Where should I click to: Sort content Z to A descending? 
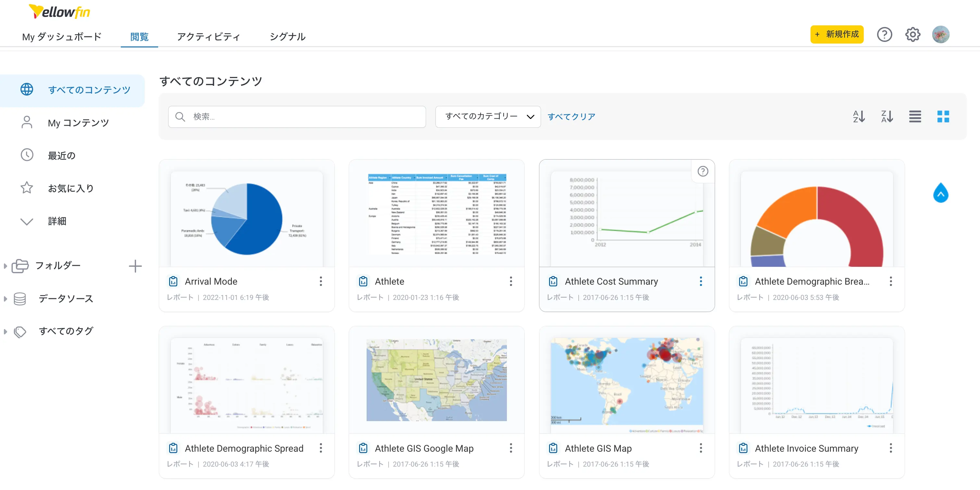[887, 117]
